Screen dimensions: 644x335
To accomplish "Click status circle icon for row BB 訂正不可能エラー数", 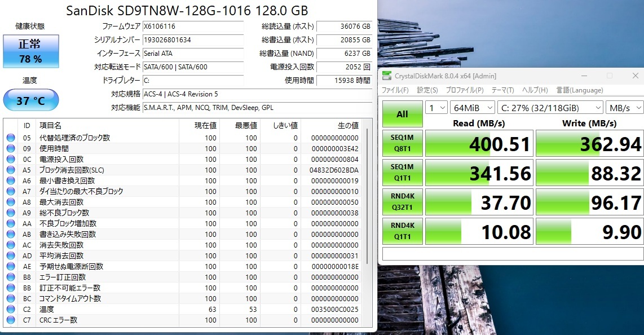I will tap(11, 288).
